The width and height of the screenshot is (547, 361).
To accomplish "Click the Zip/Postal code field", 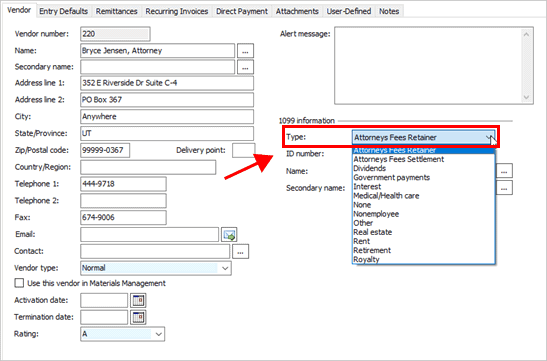I will pyautogui.click(x=105, y=150).
